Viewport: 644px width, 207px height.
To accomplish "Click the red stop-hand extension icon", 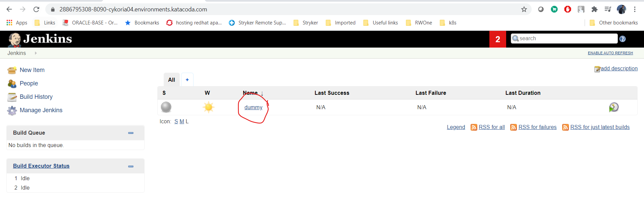I will [568, 9].
